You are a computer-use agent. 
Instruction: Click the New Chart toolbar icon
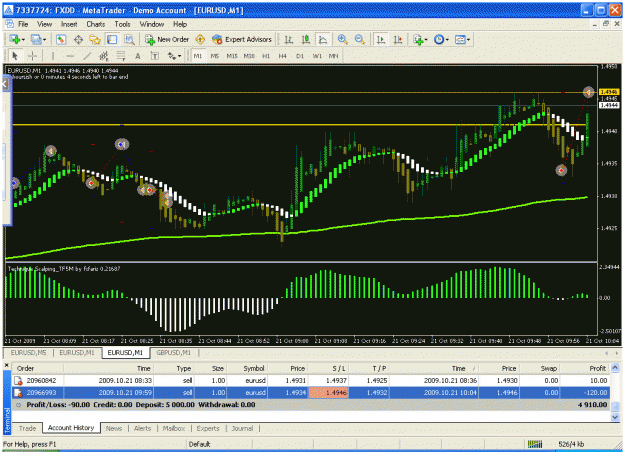(15, 39)
